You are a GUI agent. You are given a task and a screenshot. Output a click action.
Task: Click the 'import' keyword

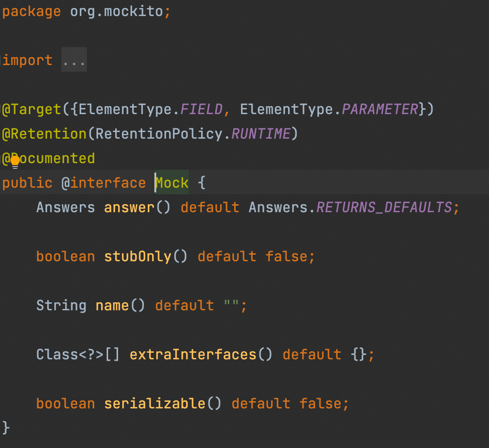[x=27, y=60]
